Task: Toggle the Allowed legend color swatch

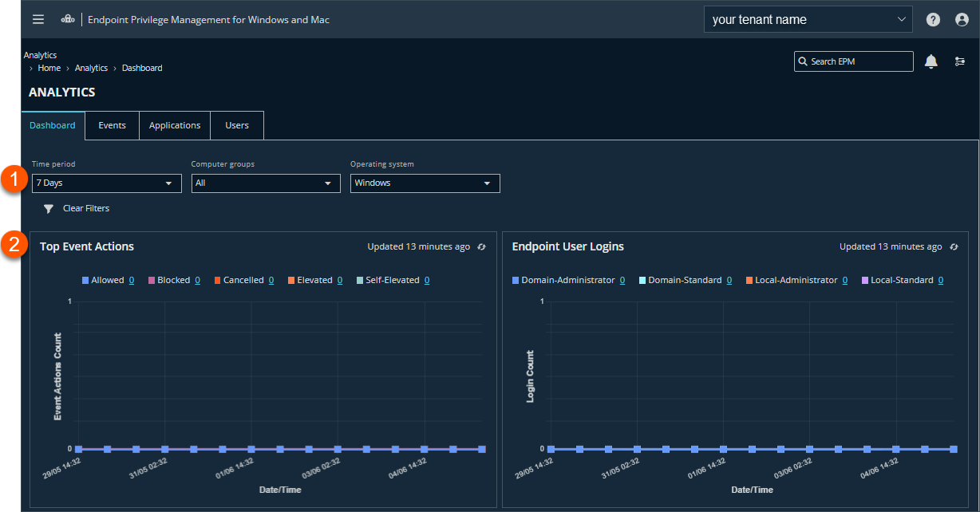Action: pyautogui.click(x=85, y=280)
